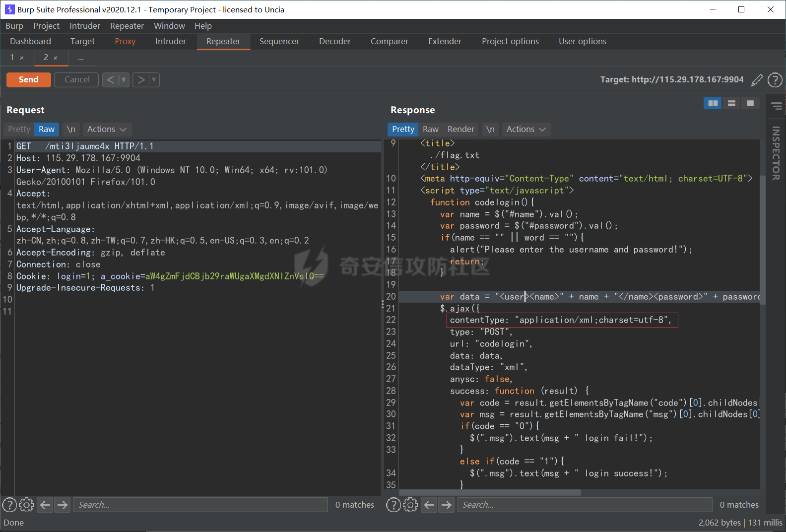The width and height of the screenshot is (786, 532).
Task: Select the Request Pretty view
Action: point(19,129)
